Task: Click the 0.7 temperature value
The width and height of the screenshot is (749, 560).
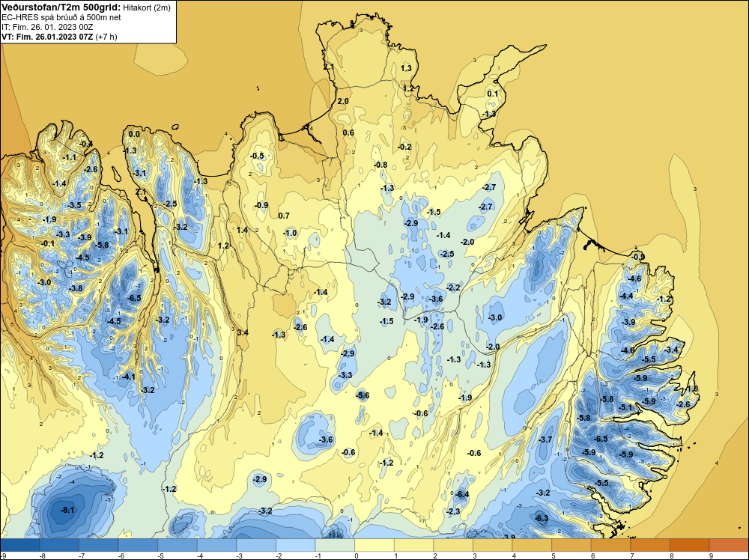Action: [284, 216]
